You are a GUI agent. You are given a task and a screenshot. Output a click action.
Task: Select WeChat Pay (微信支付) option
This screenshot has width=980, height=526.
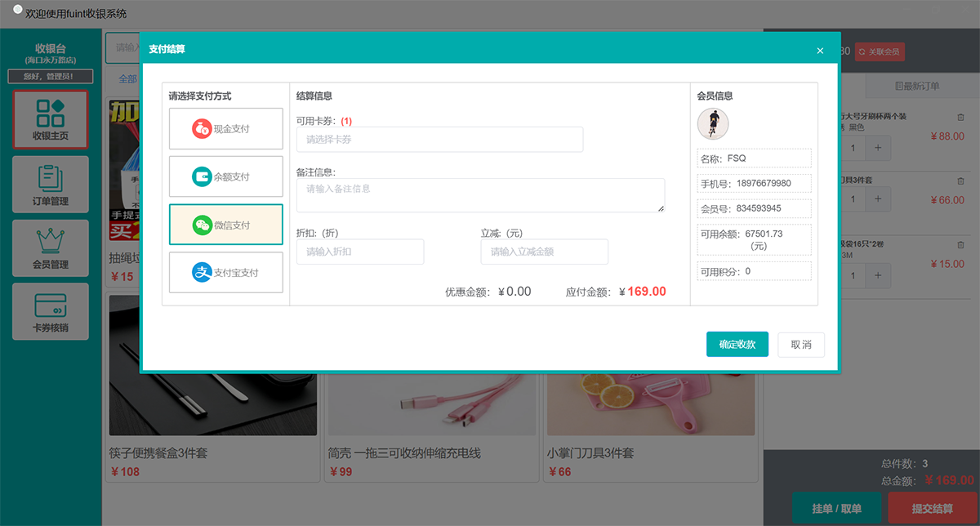click(x=225, y=225)
